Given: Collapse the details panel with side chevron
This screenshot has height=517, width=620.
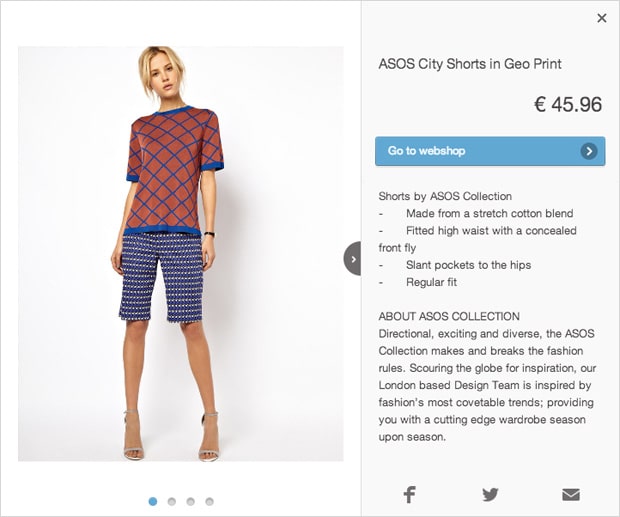Looking at the screenshot, I should (x=352, y=258).
